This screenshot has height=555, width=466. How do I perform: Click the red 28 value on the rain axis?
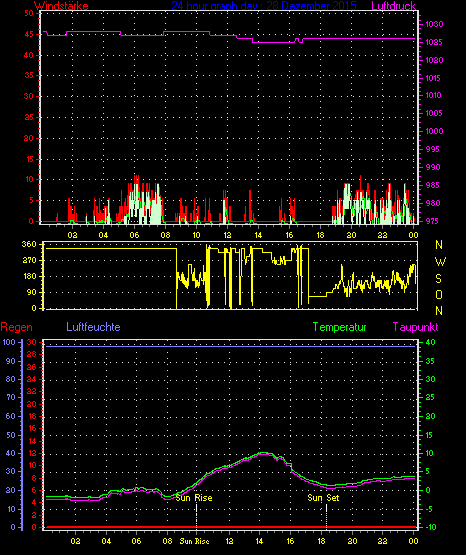click(32, 355)
